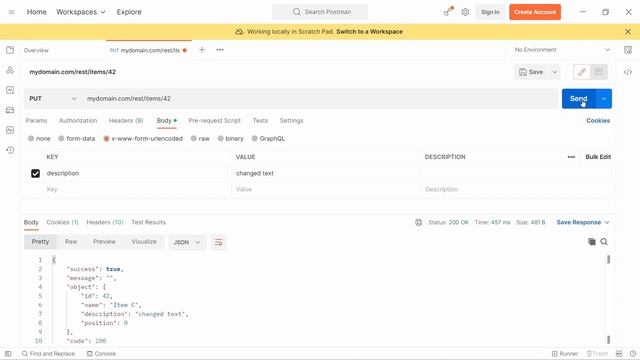Open the Pre-request Script tab

coord(214,120)
